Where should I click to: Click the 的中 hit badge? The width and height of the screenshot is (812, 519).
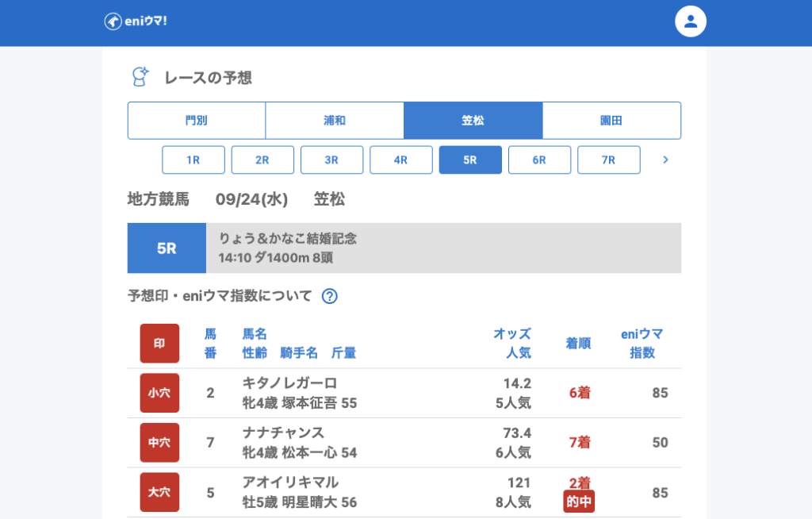tap(579, 502)
